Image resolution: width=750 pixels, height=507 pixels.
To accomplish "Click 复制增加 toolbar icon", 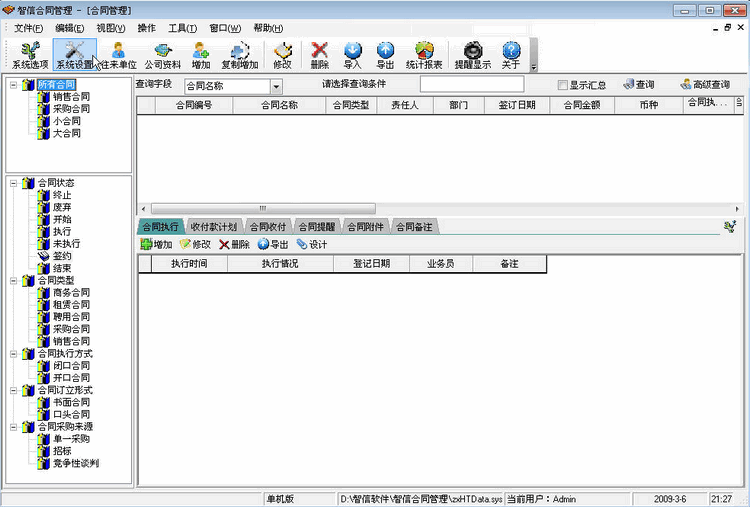I will point(240,55).
